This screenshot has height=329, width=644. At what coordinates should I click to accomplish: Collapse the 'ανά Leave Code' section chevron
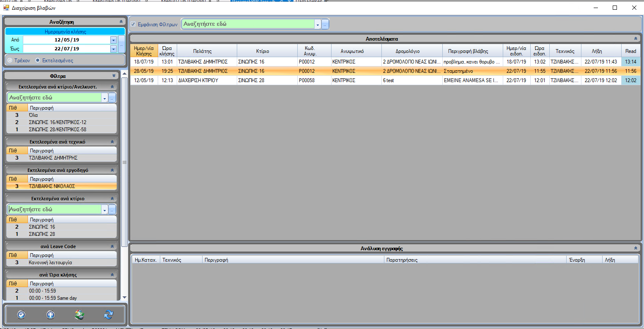tap(112, 246)
